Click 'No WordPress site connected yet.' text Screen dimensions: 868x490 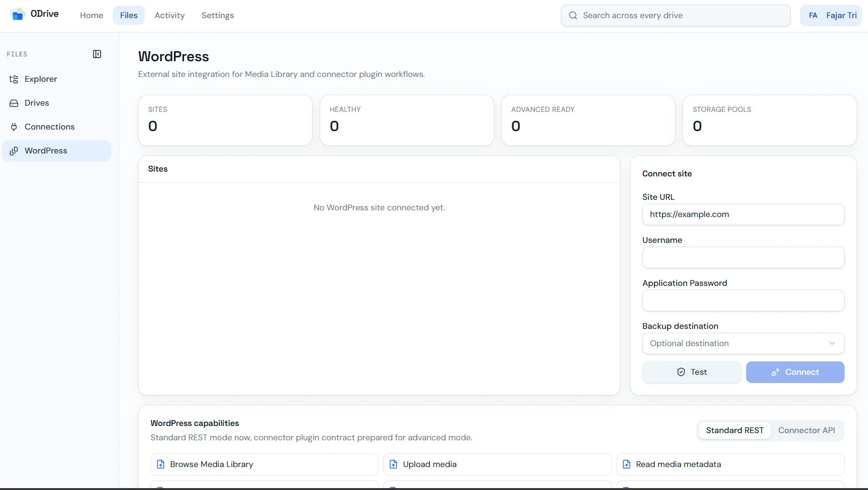379,207
